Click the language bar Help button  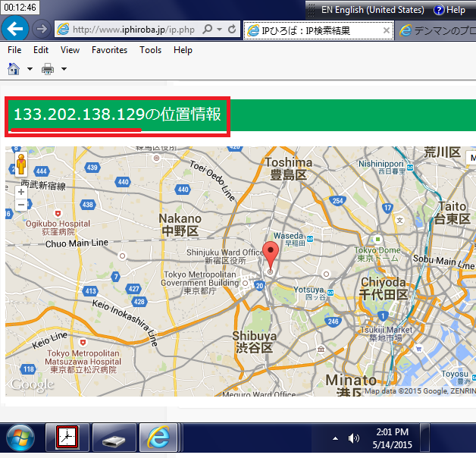(449, 10)
